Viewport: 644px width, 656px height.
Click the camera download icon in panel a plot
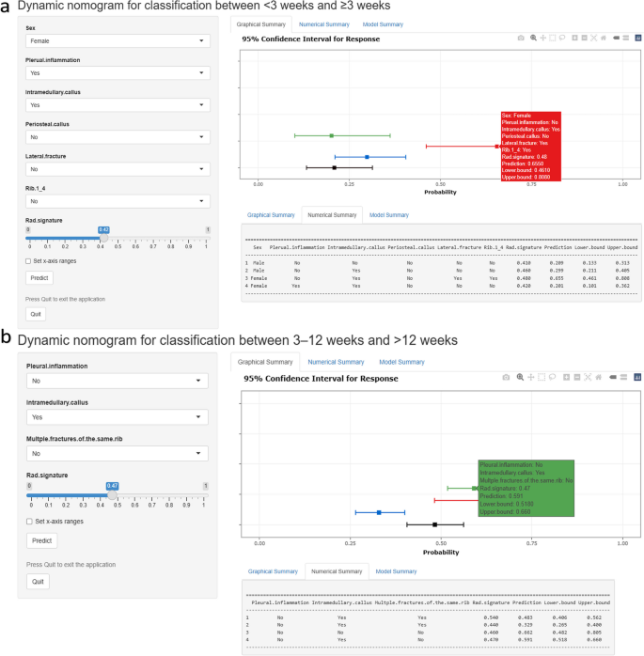coord(521,38)
